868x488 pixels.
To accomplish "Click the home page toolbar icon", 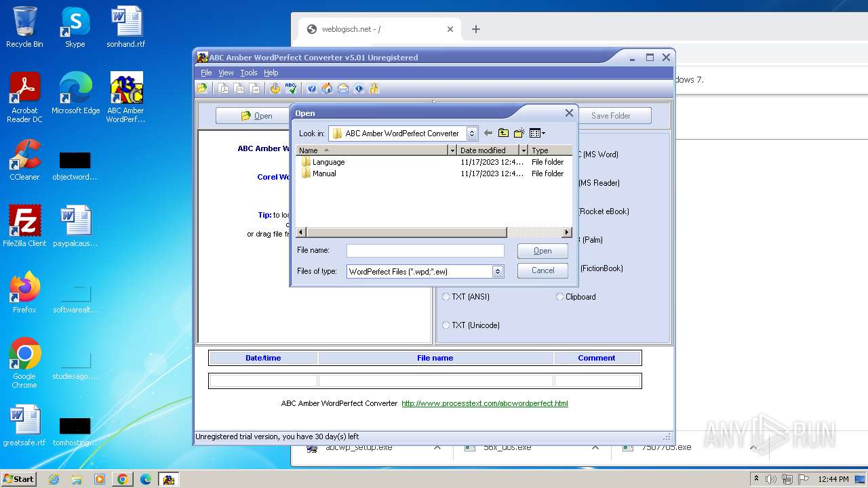I will [327, 88].
